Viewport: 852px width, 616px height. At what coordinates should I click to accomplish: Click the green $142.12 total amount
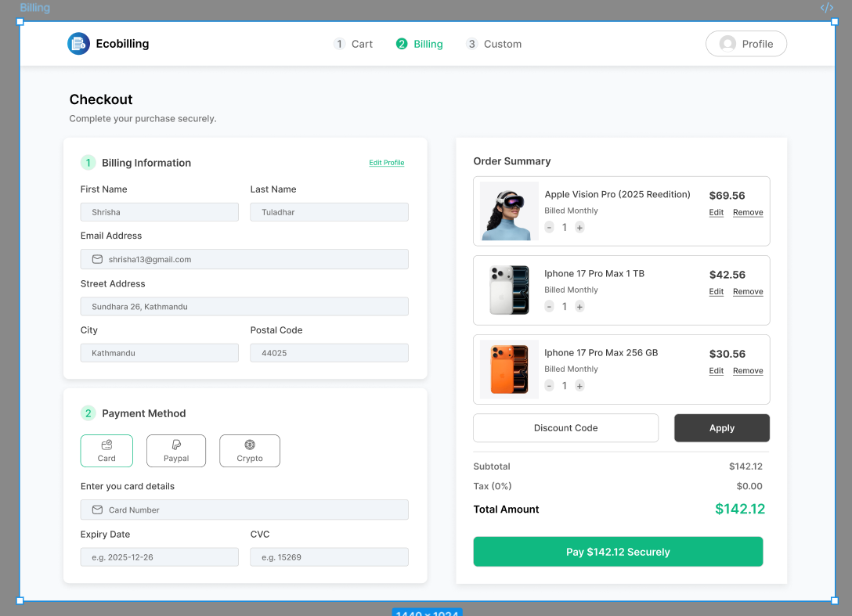click(739, 509)
